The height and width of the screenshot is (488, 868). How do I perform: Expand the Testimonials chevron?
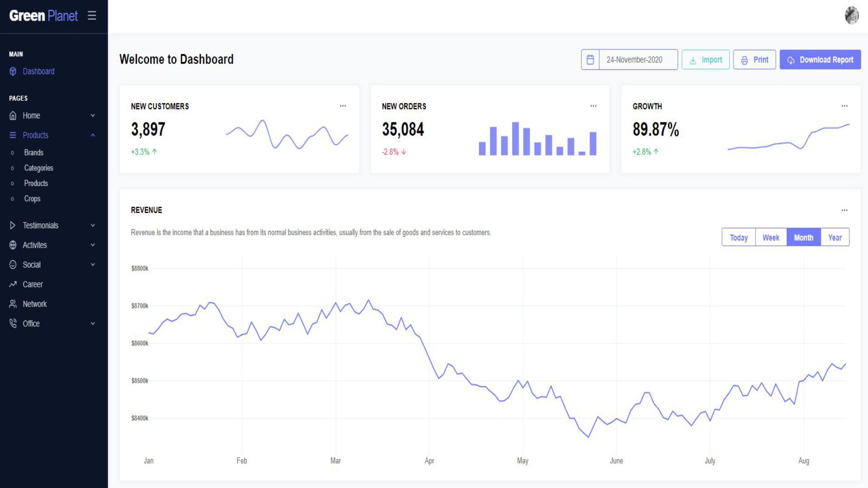[93, 226]
